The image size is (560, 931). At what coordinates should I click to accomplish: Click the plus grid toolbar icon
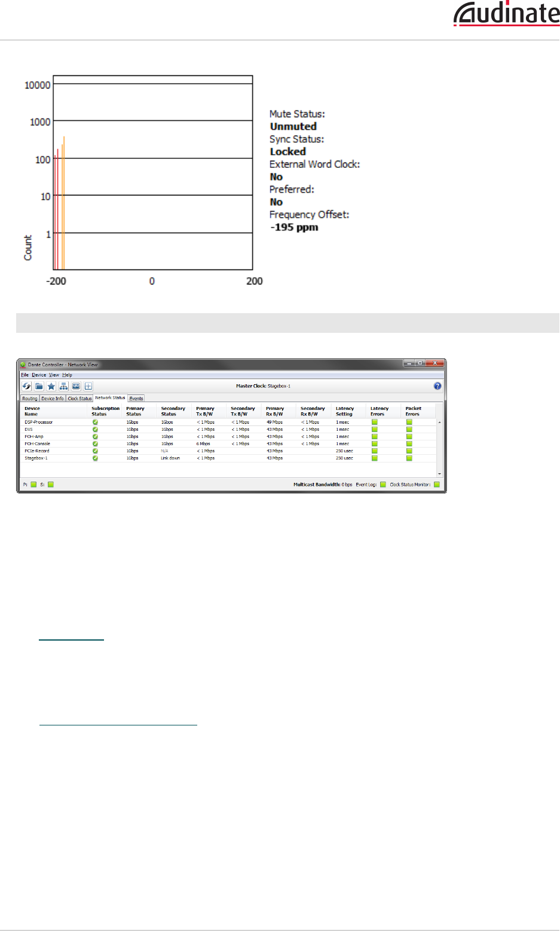(88, 386)
